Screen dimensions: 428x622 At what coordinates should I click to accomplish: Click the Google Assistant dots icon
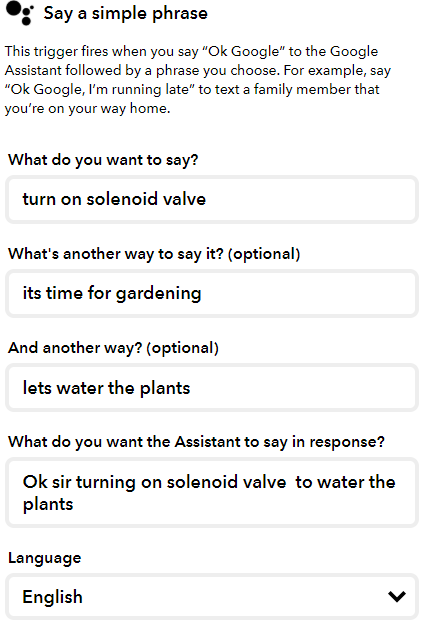[20, 13]
